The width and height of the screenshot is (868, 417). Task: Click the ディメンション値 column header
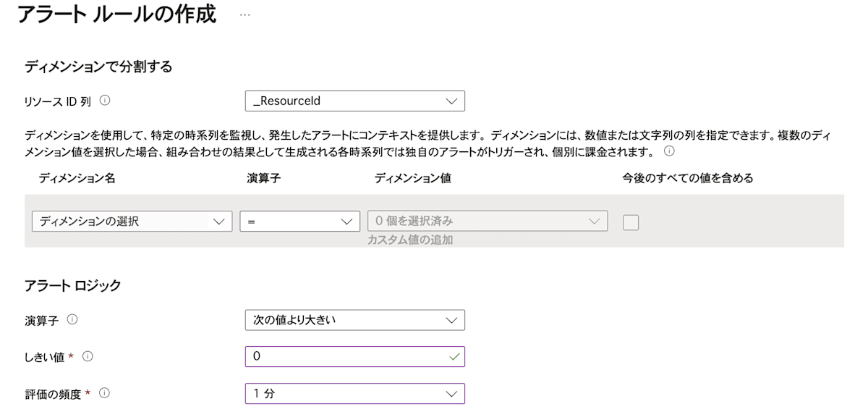coord(413,178)
